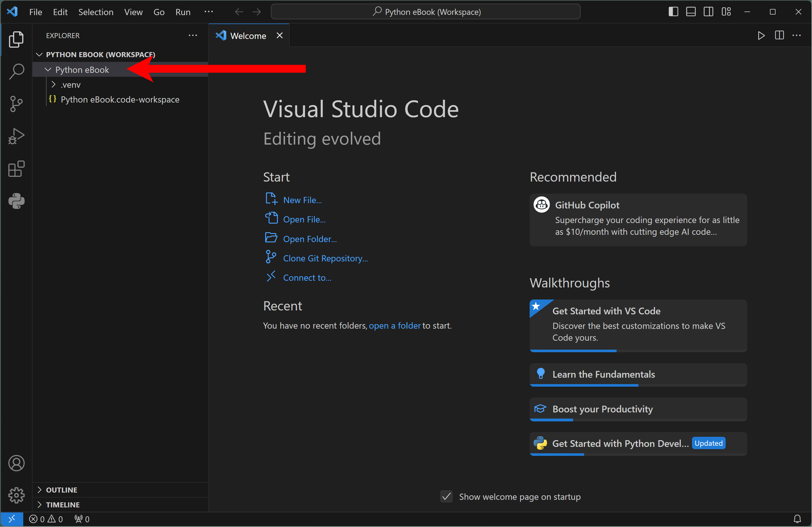Open Boost your Productivity walkthrough
Image resolution: width=812 pixels, height=527 pixels.
[638, 409]
